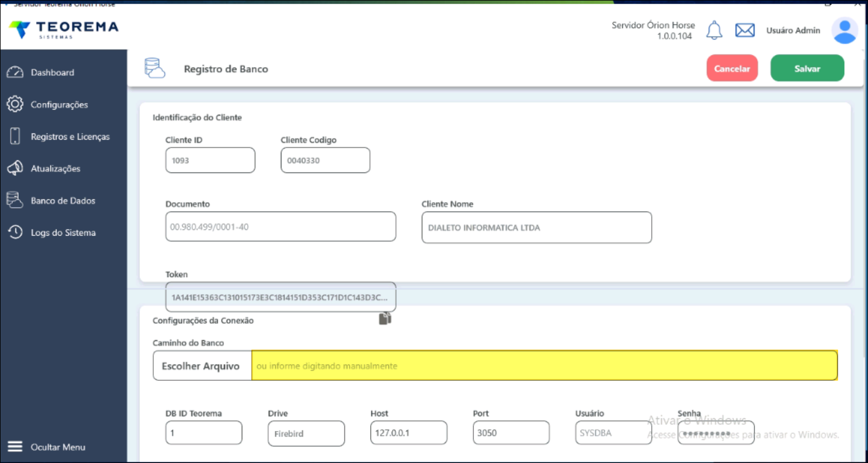Viewport: 868px width, 463px height.
Task: Click the Cancelar button
Action: coord(732,68)
